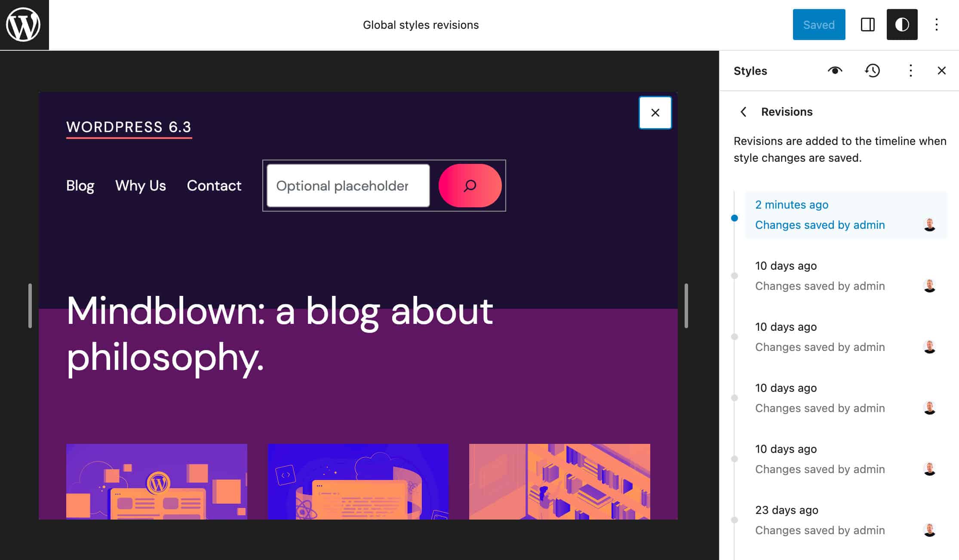Select the Contact navigation item
Image resolution: width=959 pixels, height=560 pixels.
click(214, 185)
